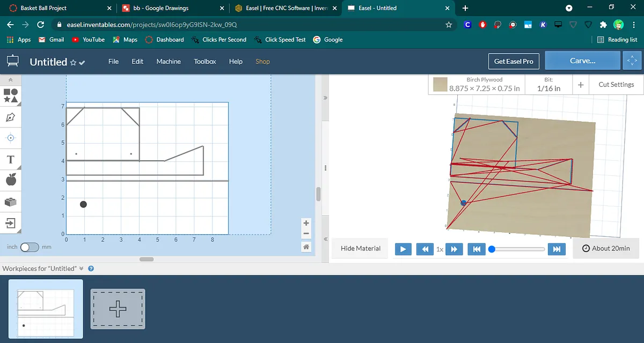This screenshot has width=644, height=343.
Task: Click the simulation playback progress slider
Action: (x=518, y=249)
